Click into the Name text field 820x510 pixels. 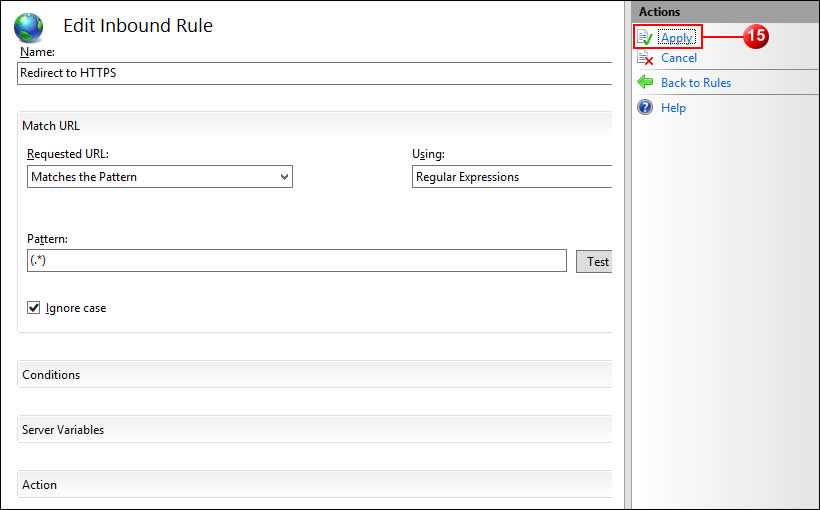coord(315,73)
